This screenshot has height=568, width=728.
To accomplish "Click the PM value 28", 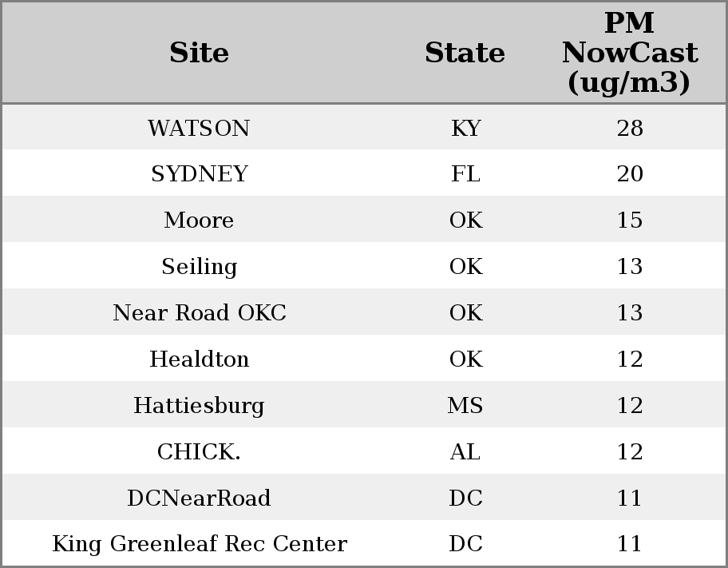I will coord(630,128).
